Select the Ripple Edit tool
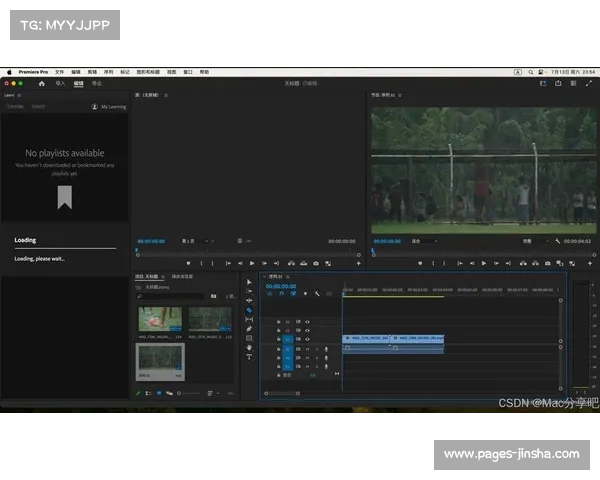This screenshot has height=480, width=600. [249, 300]
